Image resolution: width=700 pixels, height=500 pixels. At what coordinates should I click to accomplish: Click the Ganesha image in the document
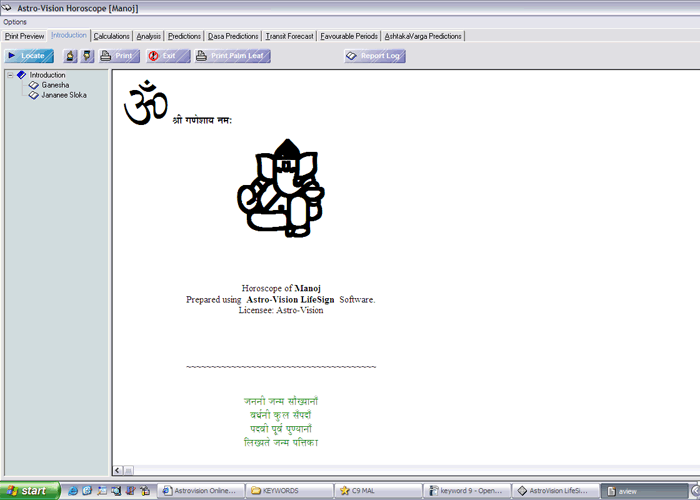click(281, 188)
